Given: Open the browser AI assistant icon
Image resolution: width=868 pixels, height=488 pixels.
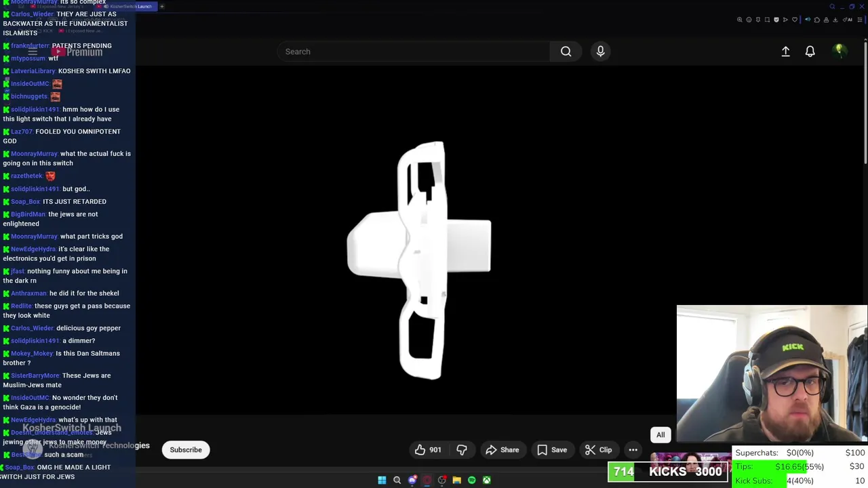Looking at the screenshot, I should pos(848,20).
